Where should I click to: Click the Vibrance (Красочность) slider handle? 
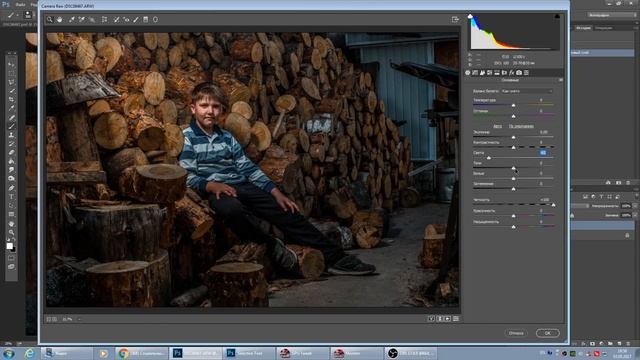[513, 216]
